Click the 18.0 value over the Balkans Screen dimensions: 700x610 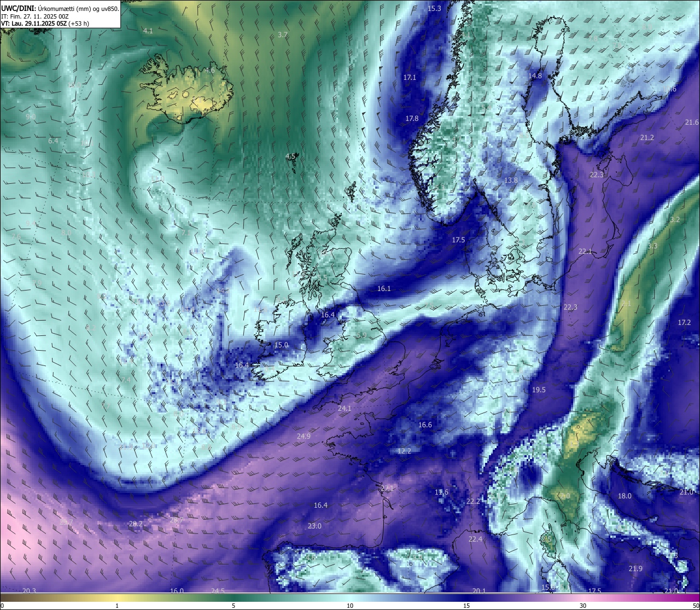625,496
